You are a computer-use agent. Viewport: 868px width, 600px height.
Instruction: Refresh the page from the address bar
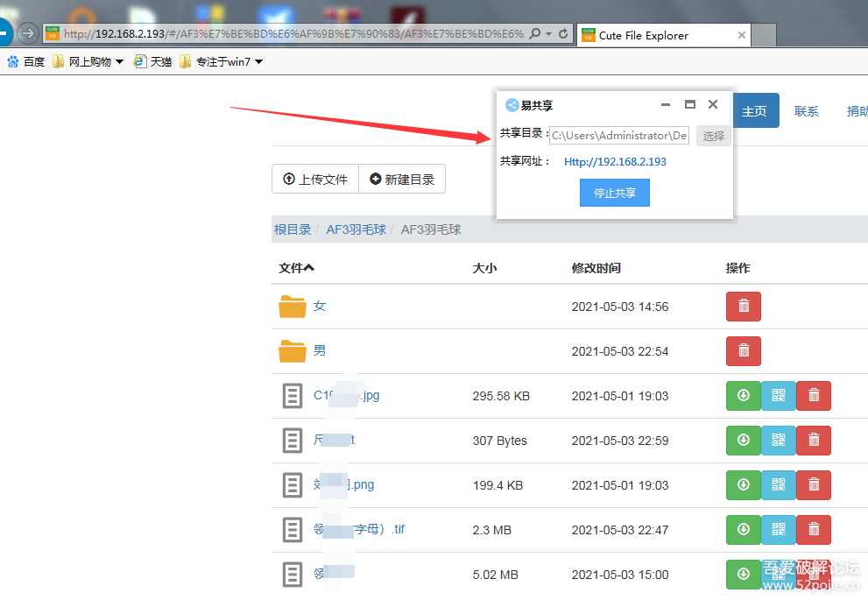click(x=563, y=34)
